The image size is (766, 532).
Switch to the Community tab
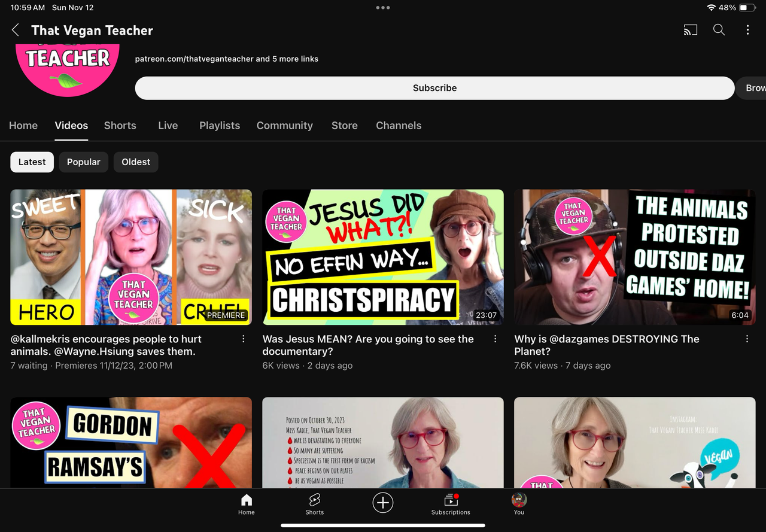point(285,126)
